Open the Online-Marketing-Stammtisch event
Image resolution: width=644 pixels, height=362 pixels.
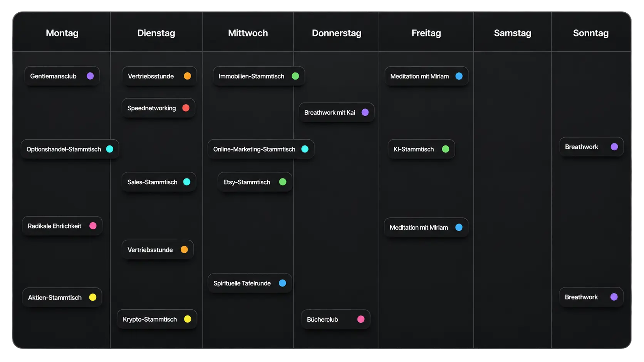click(261, 149)
